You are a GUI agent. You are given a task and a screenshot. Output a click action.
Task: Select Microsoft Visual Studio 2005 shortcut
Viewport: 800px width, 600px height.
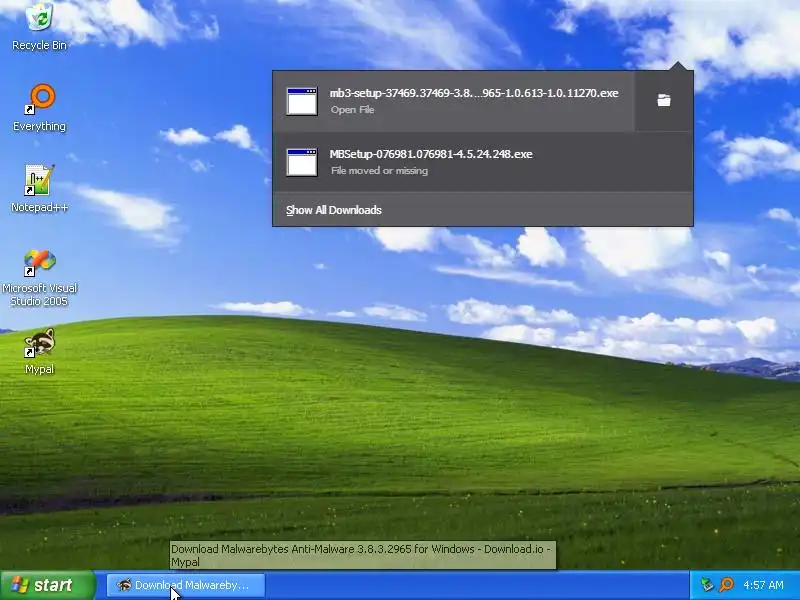pyautogui.click(x=39, y=278)
